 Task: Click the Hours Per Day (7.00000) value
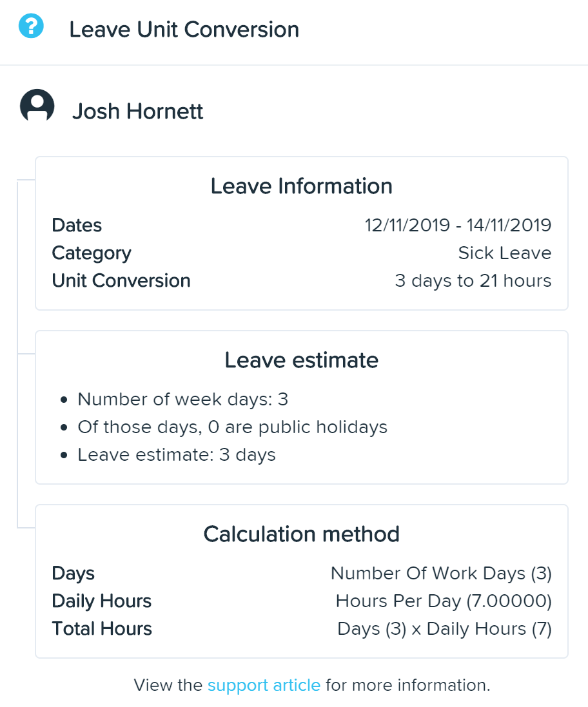(x=444, y=601)
